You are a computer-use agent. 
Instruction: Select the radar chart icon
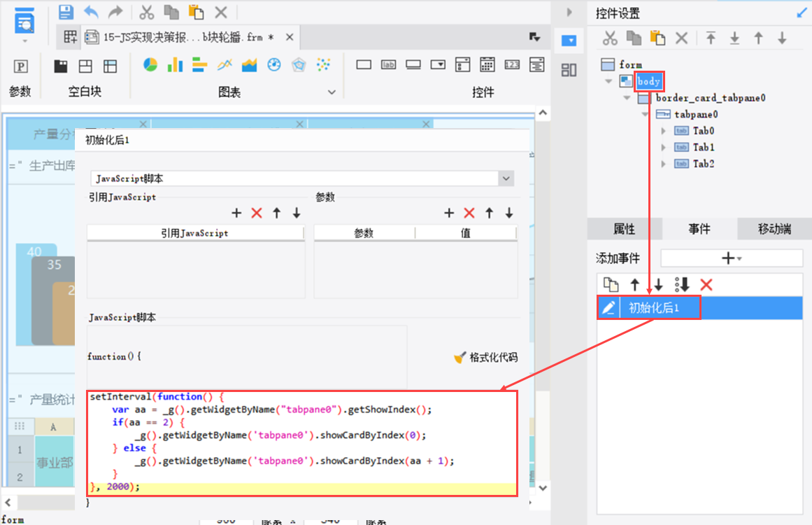(x=299, y=65)
